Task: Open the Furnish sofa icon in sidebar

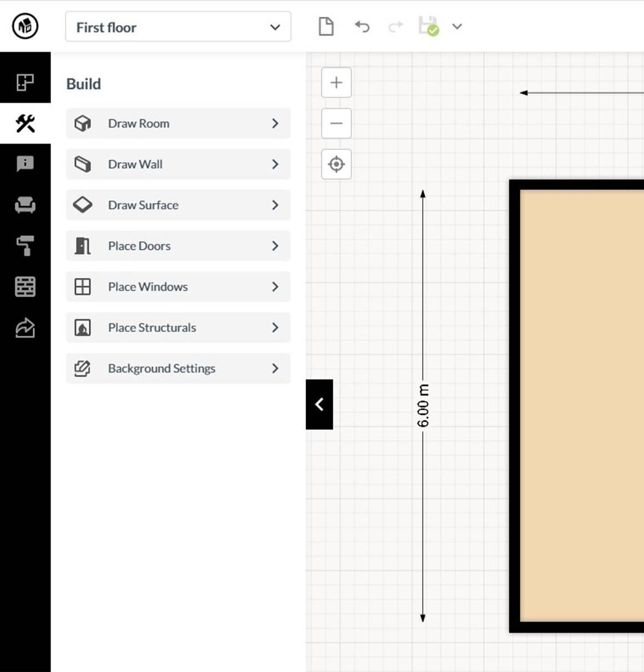Action: pyautogui.click(x=25, y=205)
